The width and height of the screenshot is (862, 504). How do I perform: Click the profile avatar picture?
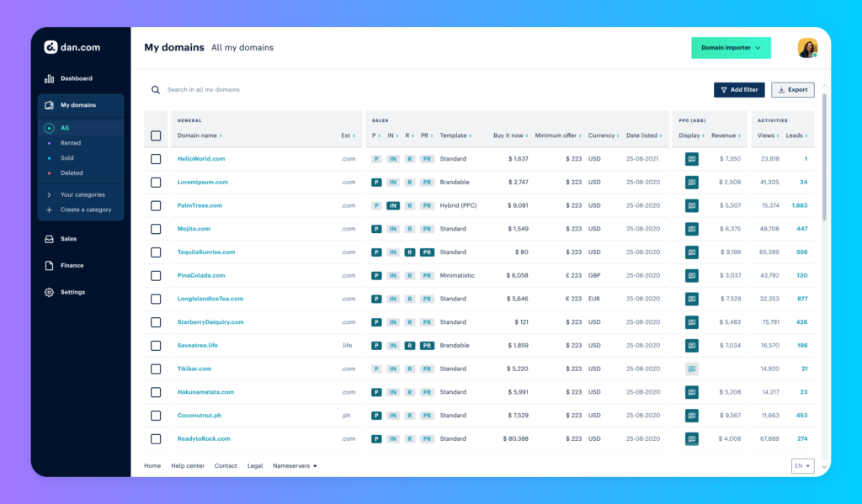click(x=807, y=48)
